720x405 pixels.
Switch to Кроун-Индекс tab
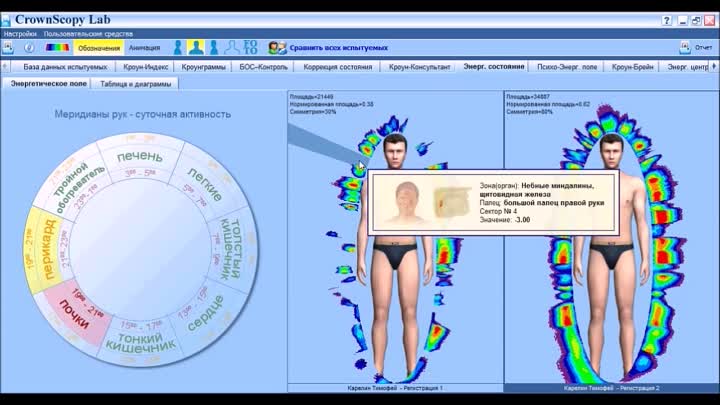click(x=146, y=67)
